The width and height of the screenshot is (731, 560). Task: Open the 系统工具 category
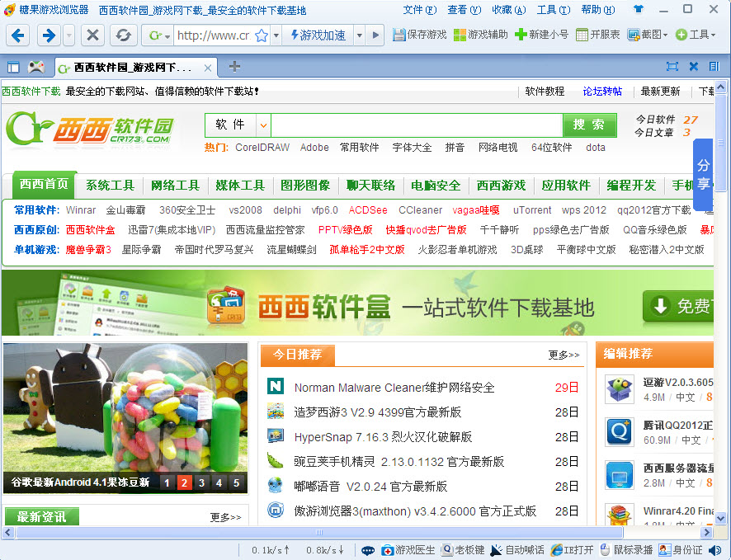[110, 186]
